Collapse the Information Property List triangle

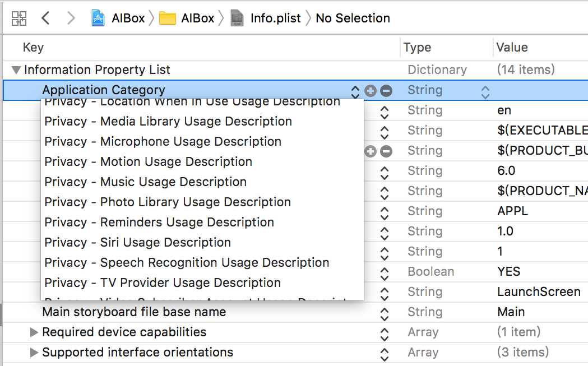16,70
